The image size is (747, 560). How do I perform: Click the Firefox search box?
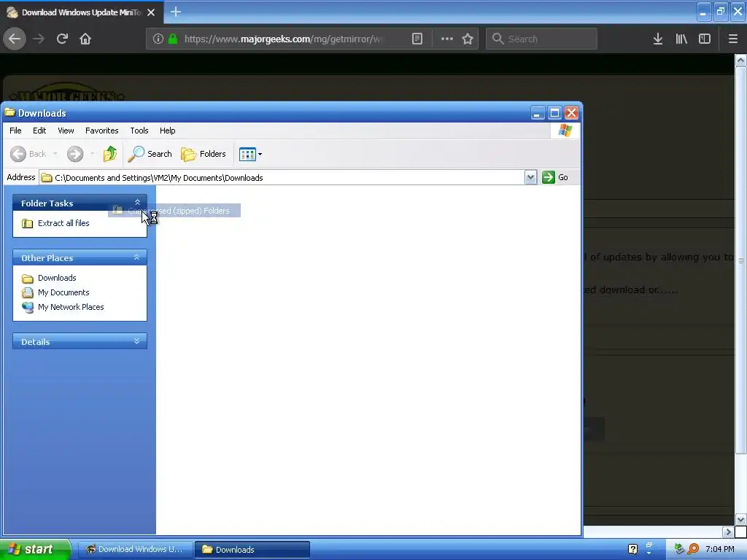click(541, 39)
